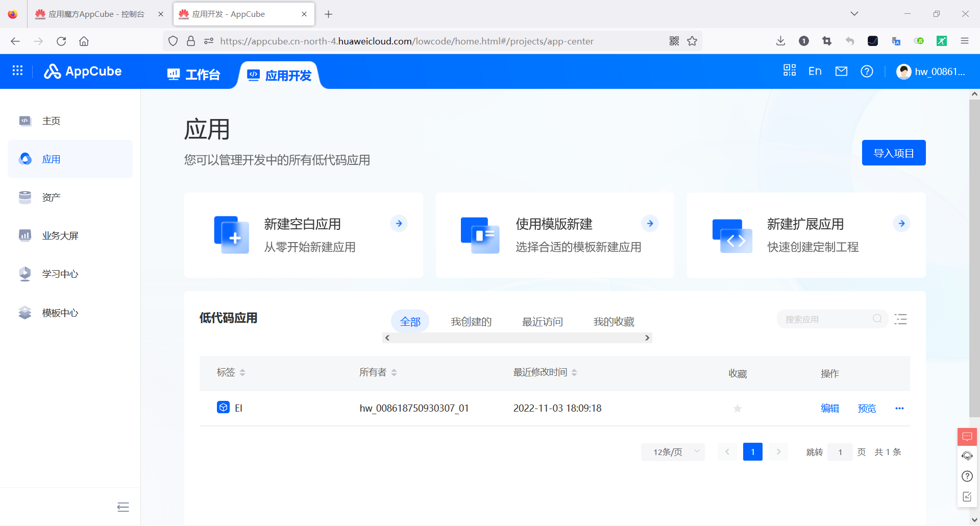Image resolution: width=980 pixels, height=526 pixels.
Task: Click the 导入项目 button
Action: [x=893, y=152]
